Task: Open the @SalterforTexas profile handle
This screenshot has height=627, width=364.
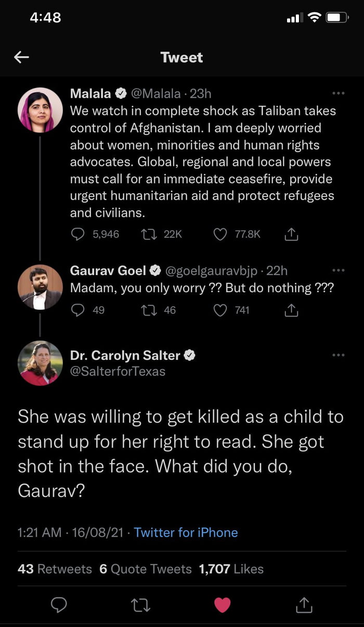Action: pyautogui.click(x=118, y=371)
